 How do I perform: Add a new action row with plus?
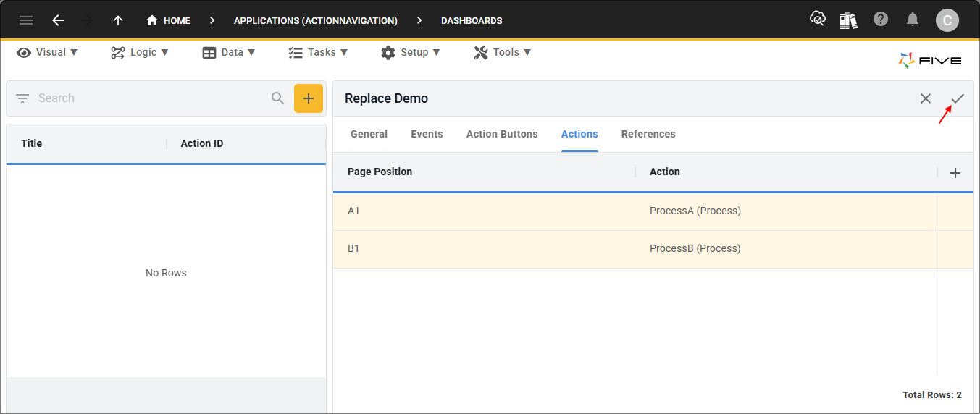tap(955, 173)
